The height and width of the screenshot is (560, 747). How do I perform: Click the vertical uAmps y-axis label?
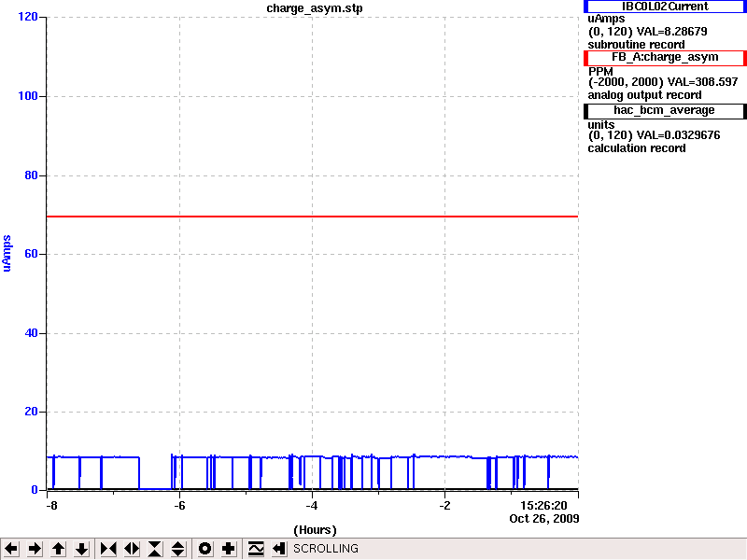tap(7, 253)
